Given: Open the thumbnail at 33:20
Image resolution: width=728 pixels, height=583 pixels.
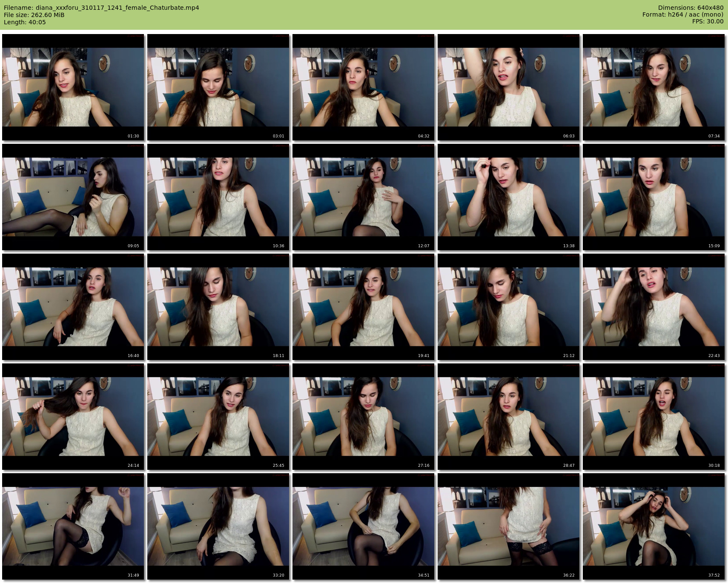Looking at the screenshot, I should (x=218, y=526).
